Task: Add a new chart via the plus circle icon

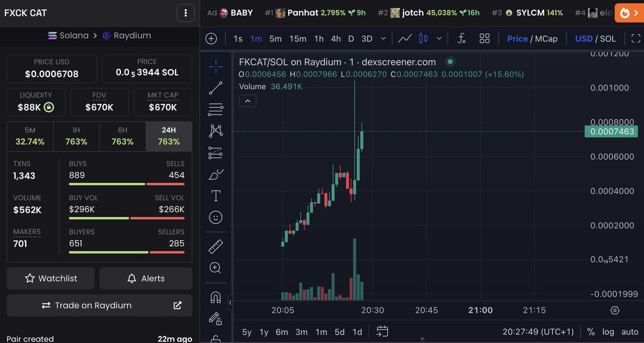Action: (211, 39)
